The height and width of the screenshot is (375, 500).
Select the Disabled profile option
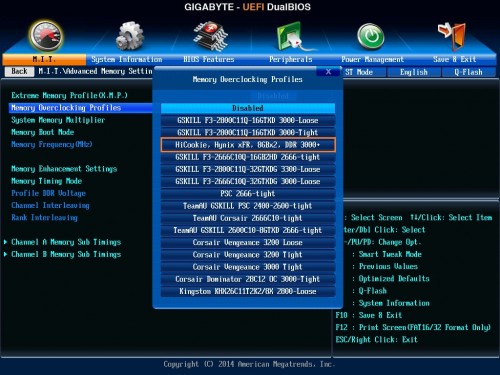tap(248, 108)
